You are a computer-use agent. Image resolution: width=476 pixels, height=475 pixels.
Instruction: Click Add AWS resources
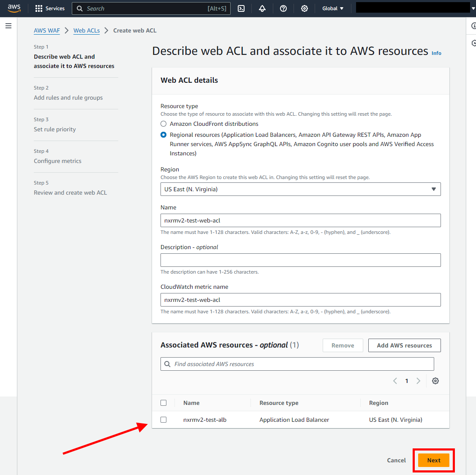tap(404, 345)
